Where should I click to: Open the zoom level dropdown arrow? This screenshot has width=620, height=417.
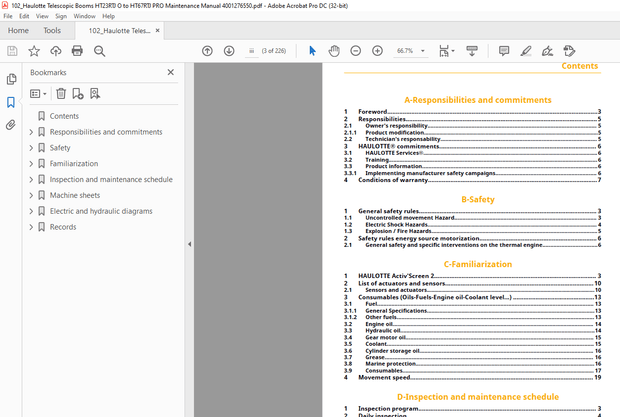click(x=423, y=51)
